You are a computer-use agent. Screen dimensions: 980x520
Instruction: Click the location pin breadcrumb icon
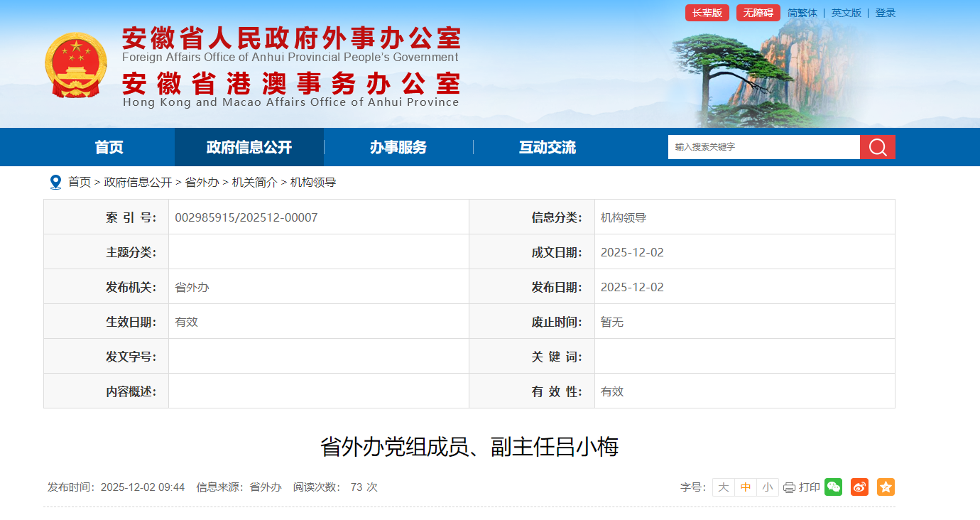click(x=55, y=183)
